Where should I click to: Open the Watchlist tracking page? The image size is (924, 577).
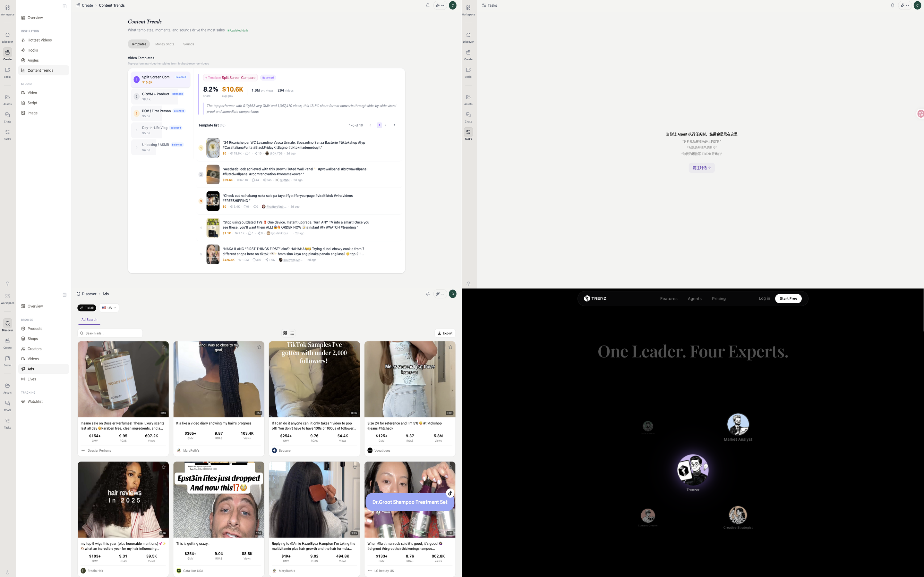point(35,401)
